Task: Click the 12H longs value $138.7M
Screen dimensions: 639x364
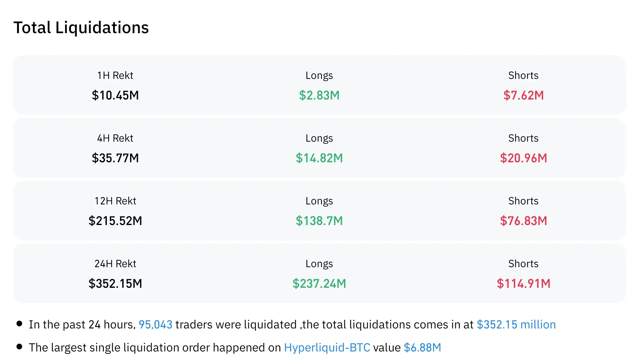Action: point(319,221)
